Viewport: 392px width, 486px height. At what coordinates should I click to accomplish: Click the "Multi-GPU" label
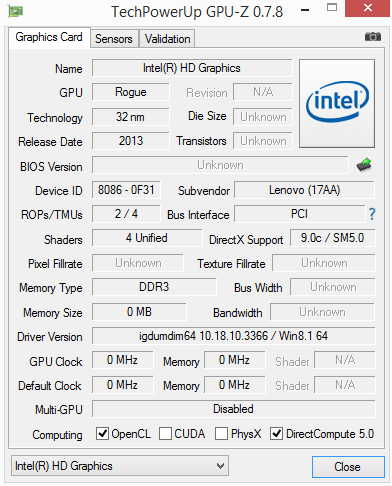pyautogui.click(x=59, y=410)
